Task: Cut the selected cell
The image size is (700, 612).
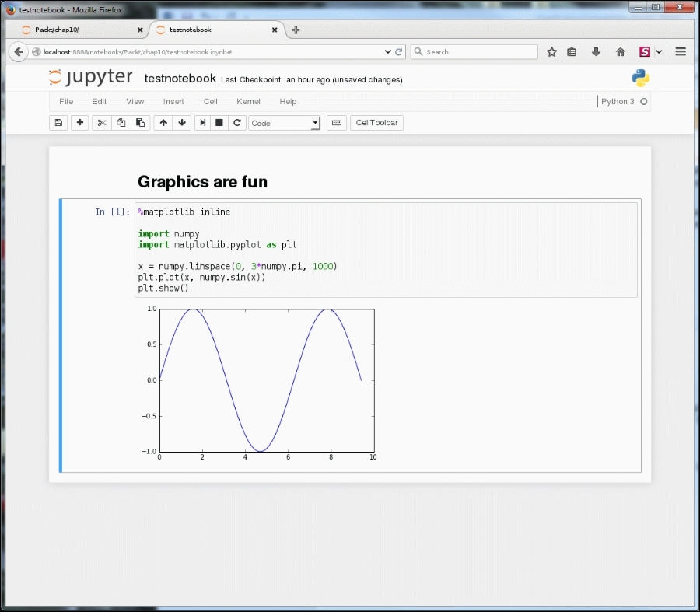Action: pos(100,122)
